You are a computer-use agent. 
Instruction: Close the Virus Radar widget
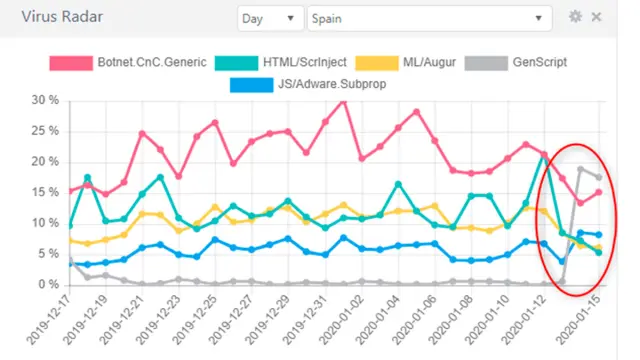(x=596, y=17)
